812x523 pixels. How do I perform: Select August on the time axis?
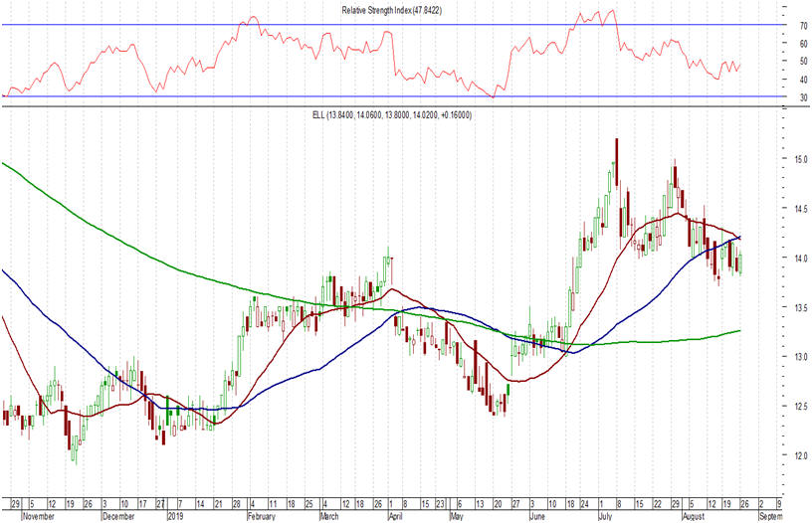click(693, 517)
